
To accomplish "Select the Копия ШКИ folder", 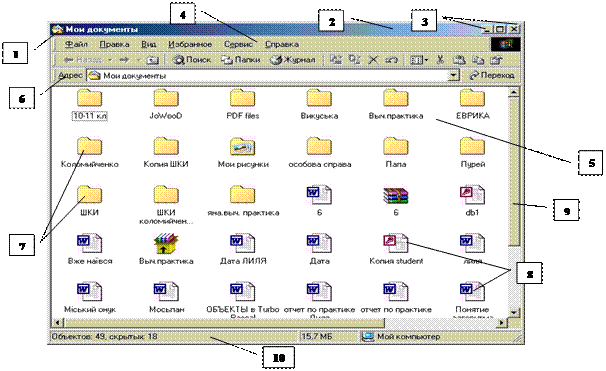I will click(166, 153).
